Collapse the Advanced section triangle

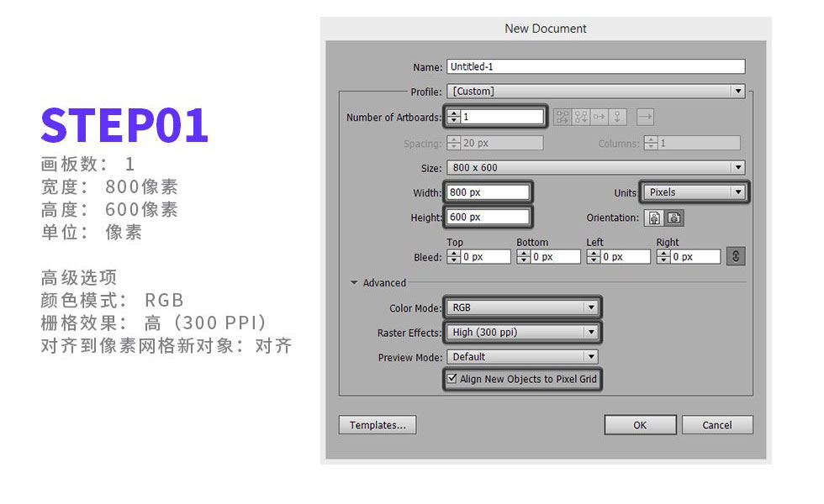(354, 282)
